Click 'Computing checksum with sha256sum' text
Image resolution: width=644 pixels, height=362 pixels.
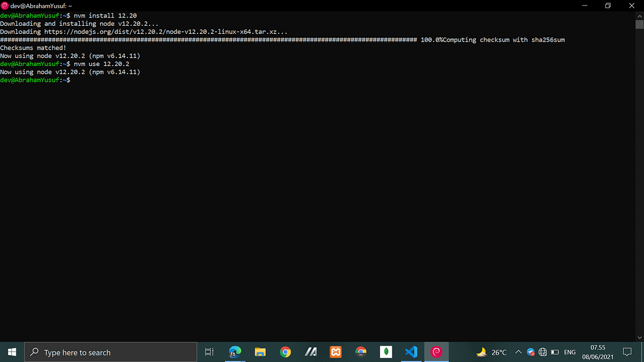504,40
